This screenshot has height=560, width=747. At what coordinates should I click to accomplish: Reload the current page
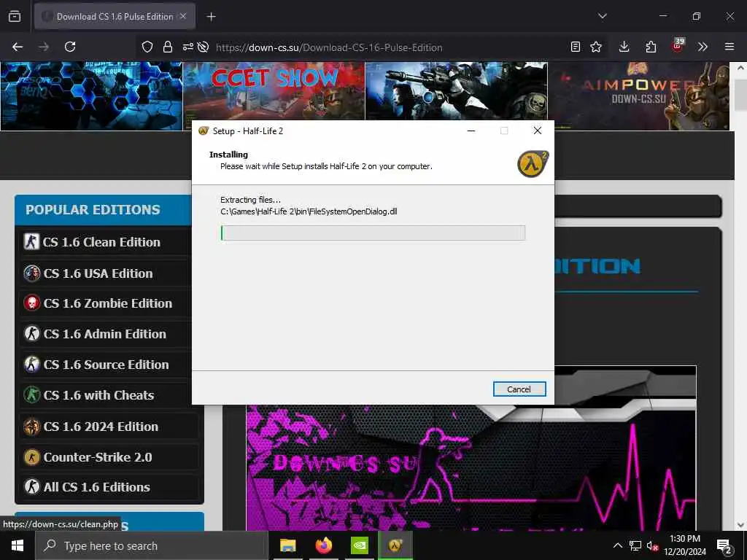[70, 47]
